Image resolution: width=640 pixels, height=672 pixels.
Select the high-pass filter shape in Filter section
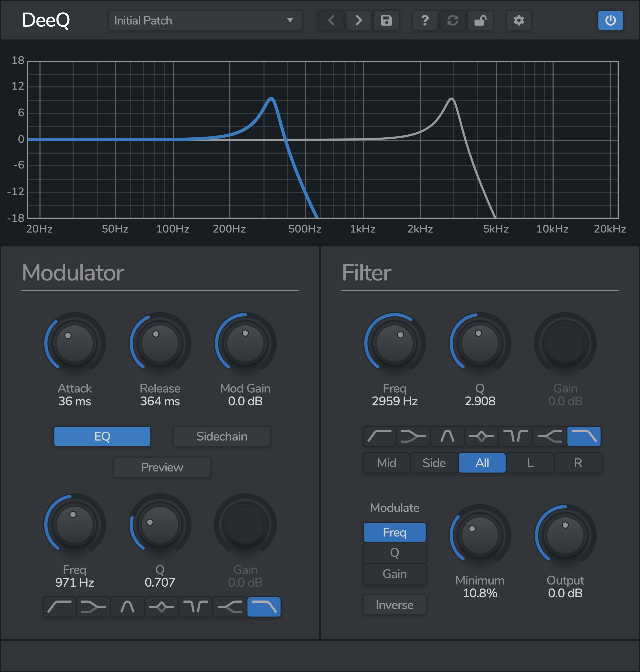tap(379, 436)
